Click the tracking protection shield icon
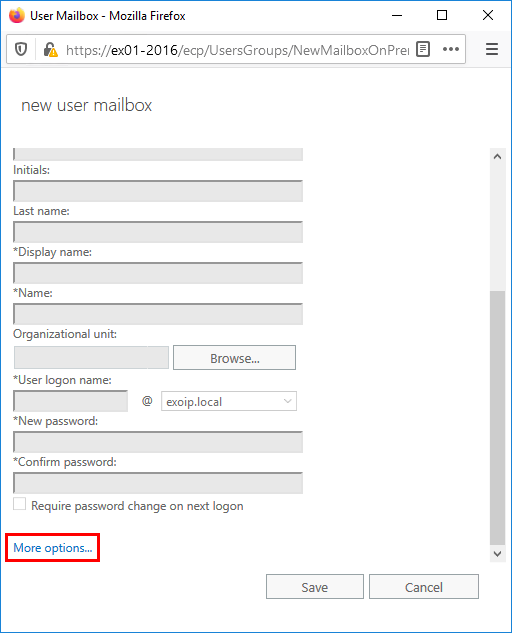 pos(21,49)
